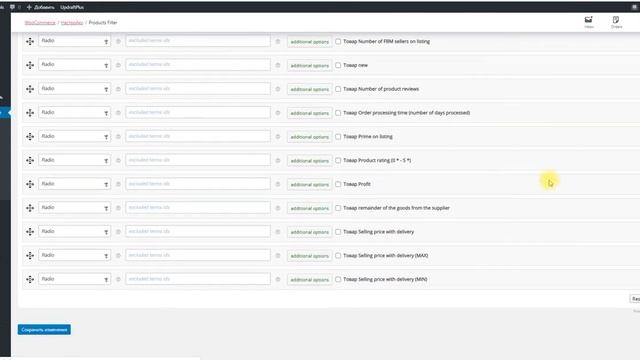Click excluded terms ids field in Order processing time row

click(198, 112)
